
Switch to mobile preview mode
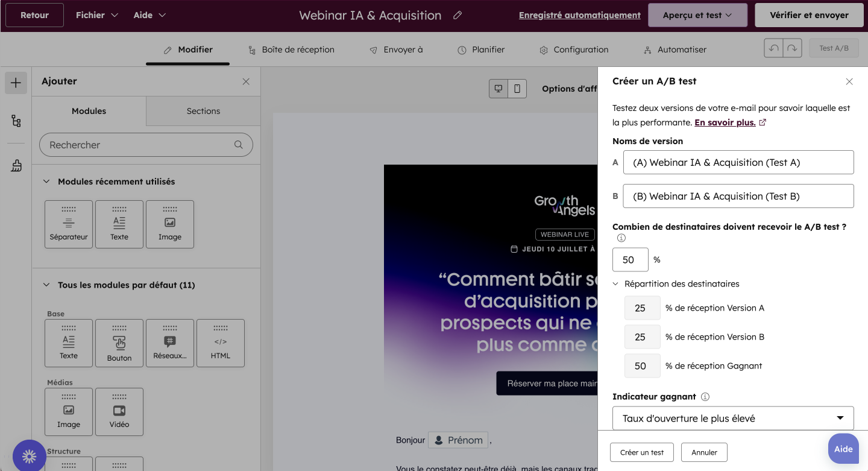[517, 88]
